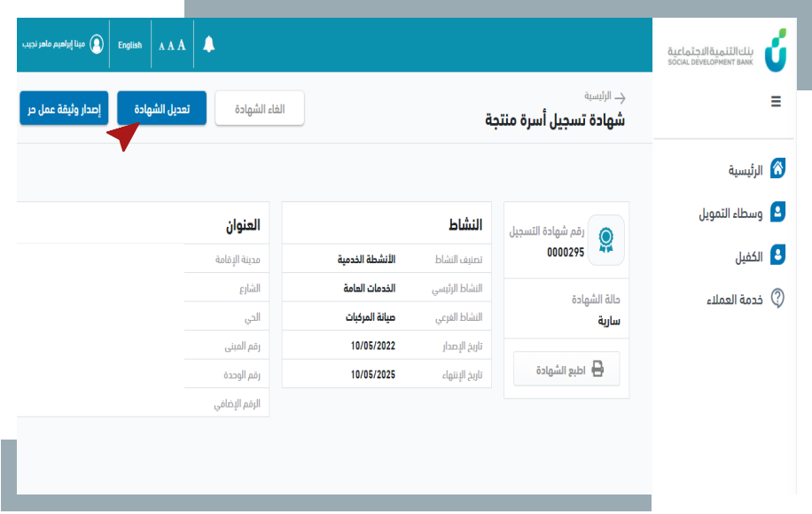The width and height of the screenshot is (812, 514).
Task: Click the user profile avatar icon
Action: (97, 44)
